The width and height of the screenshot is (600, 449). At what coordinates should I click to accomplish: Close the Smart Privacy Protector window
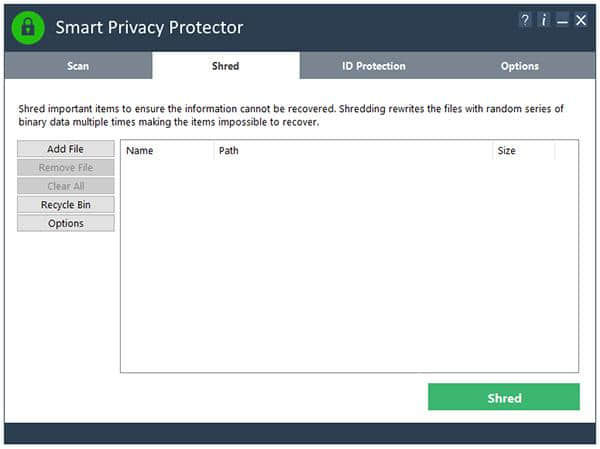(581, 20)
